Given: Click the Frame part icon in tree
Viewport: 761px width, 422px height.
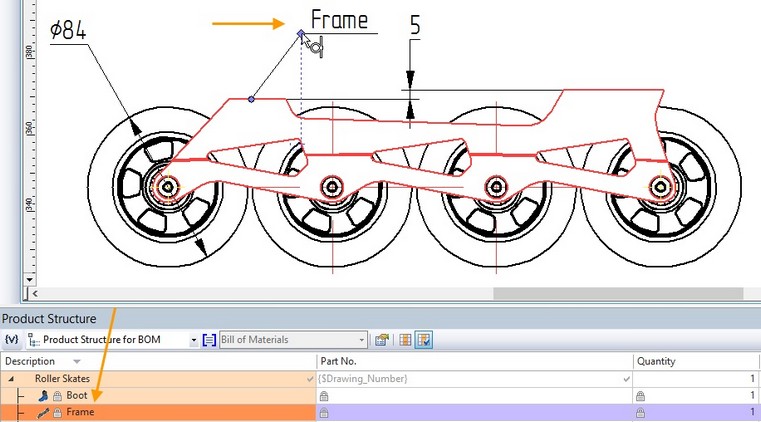Looking at the screenshot, I should pyautogui.click(x=44, y=412).
